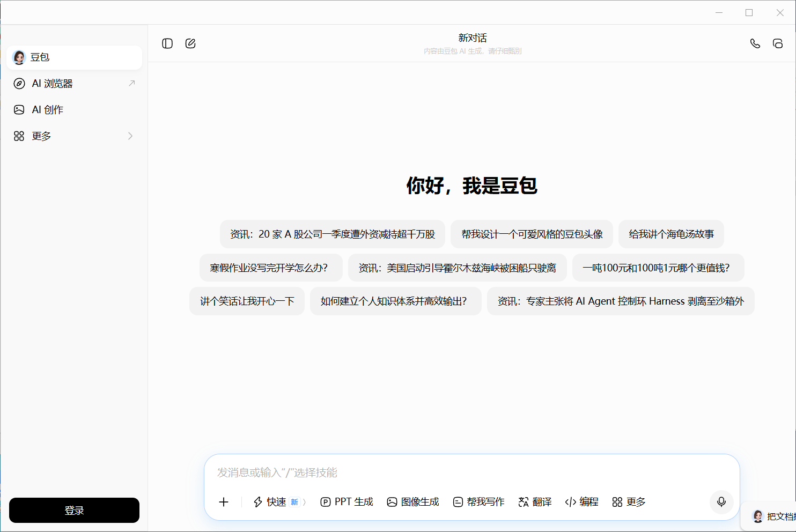796x532 pixels.
Task: Click the AI 创作 image icon
Action: tap(19, 110)
